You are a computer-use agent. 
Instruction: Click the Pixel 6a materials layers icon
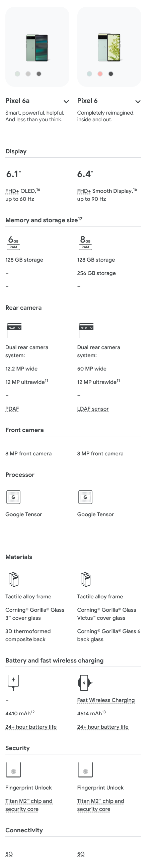(x=13, y=580)
